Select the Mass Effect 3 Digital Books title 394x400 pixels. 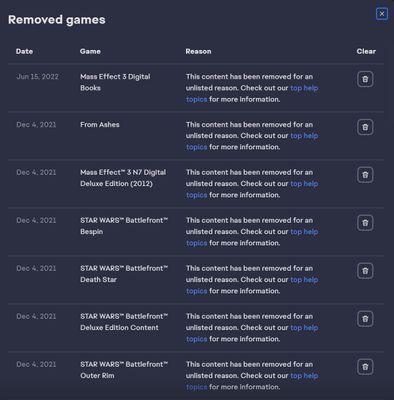coord(115,82)
